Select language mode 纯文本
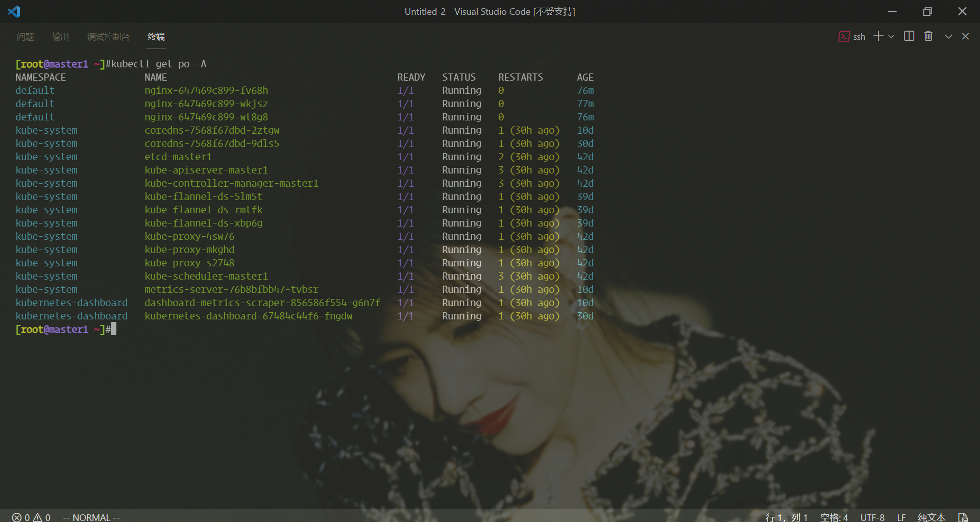Image resolution: width=980 pixels, height=522 pixels. point(932,517)
